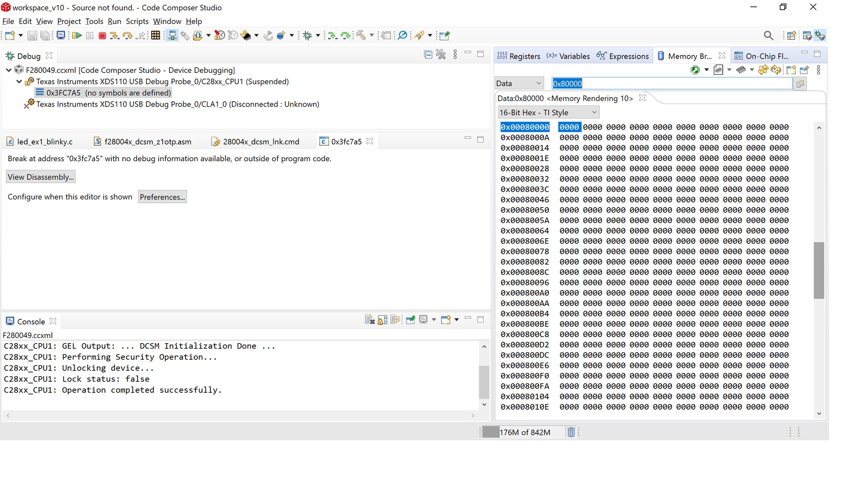This screenshot has height=493, width=868.
Task: Open the 16-Bit Hex - TI Style format dropdown
Action: [x=549, y=113]
